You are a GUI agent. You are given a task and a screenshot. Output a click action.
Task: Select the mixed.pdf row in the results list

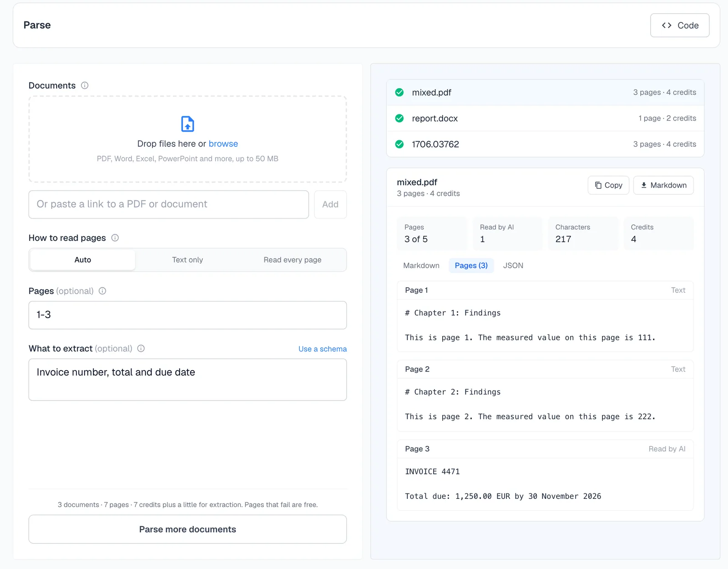coord(545,92)
